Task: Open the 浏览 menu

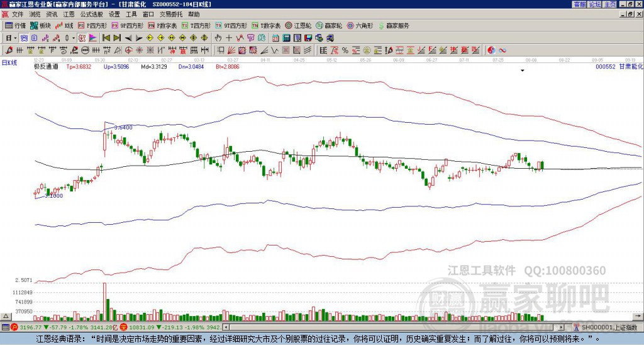Action: point(35,14)
